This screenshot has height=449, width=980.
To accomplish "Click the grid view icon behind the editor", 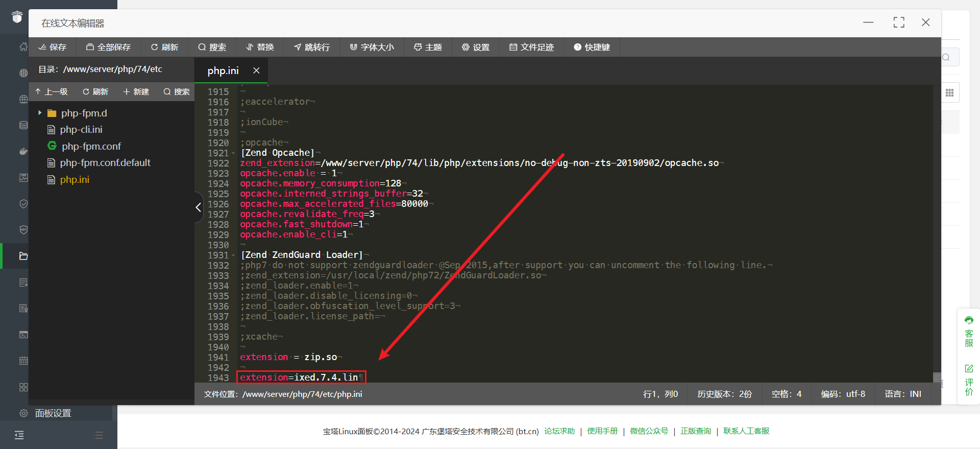I will tap(949, 92).
